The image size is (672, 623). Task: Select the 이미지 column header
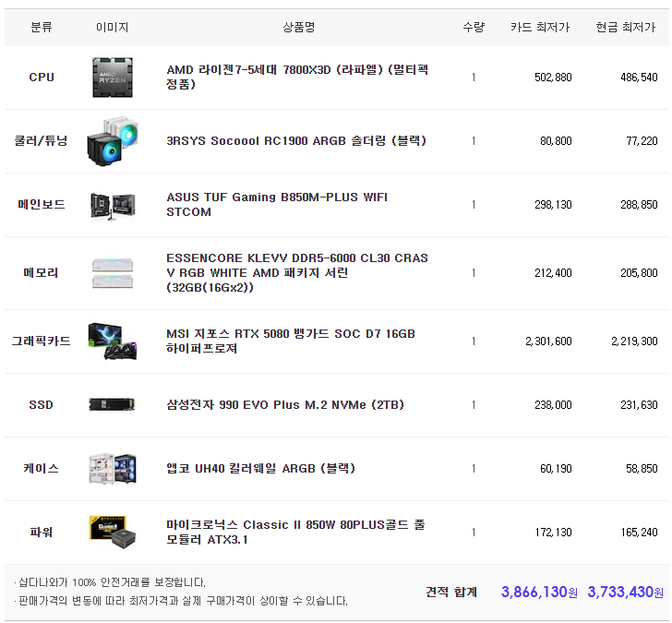pos(113,27)
